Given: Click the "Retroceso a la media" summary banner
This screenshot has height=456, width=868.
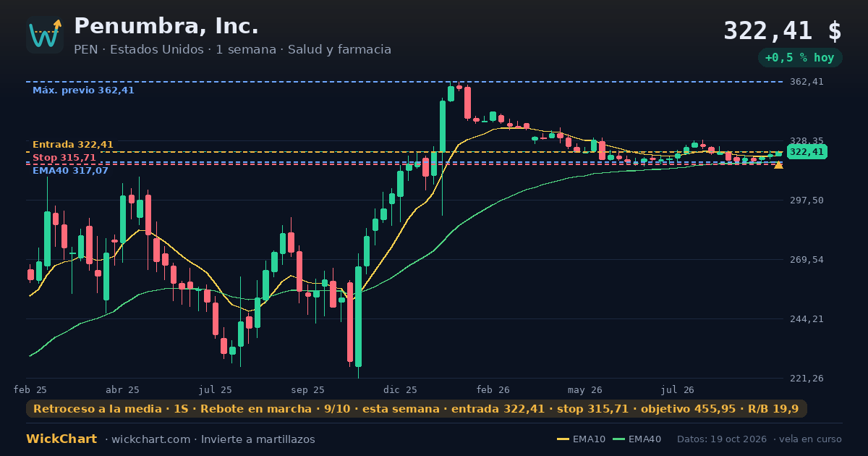Looking at the screenshot, I should tap(416, 409).
